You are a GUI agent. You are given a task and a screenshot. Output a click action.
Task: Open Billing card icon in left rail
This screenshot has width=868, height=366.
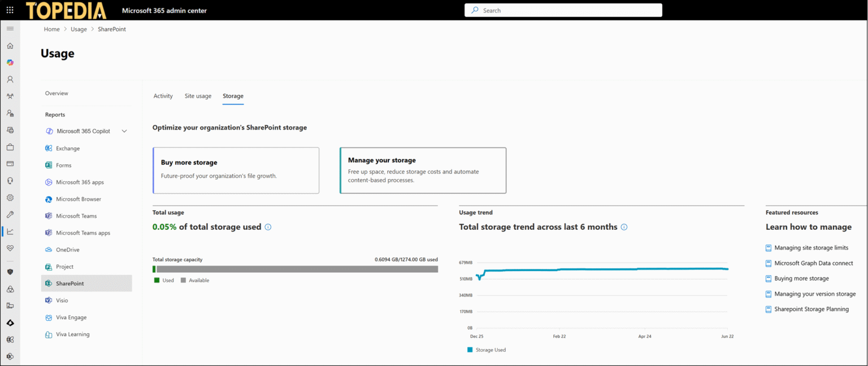pyautogui.click(x=10, y=164)
